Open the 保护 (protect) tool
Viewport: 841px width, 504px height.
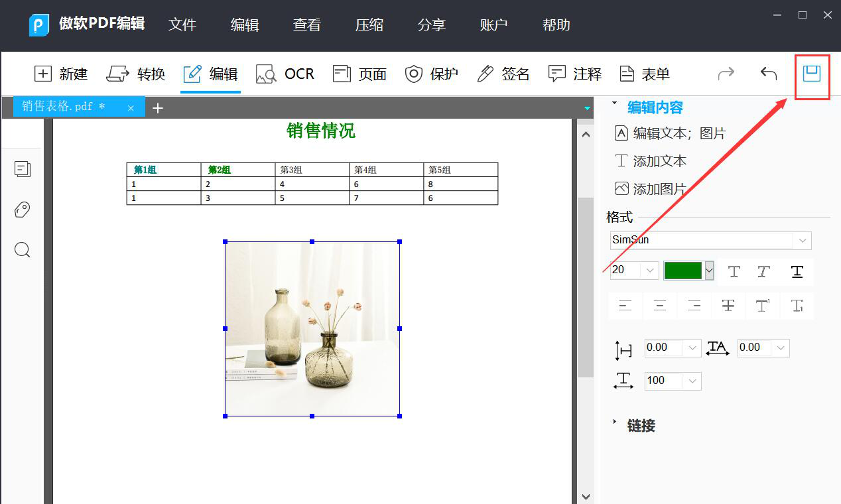coord(432,74)
